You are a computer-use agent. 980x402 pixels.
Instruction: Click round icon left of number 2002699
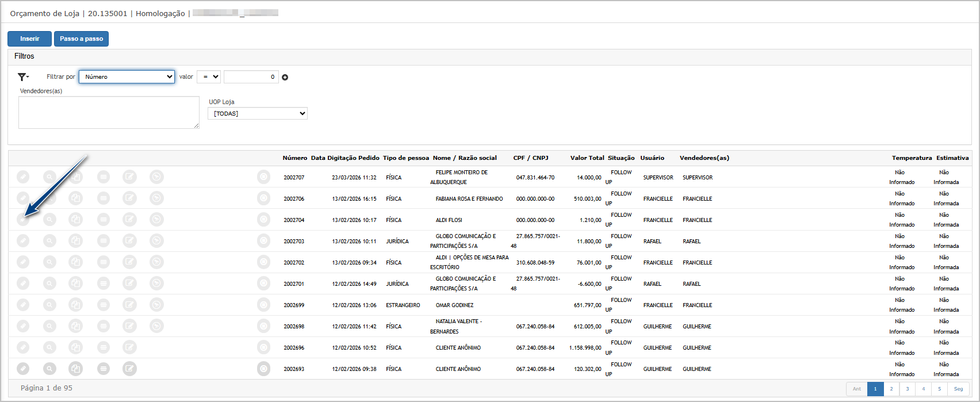(263, 305)
